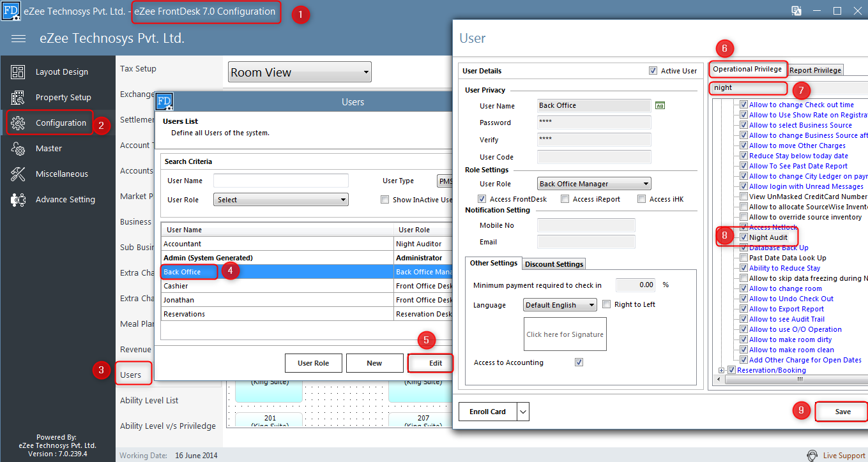The width and height of the screenshot is (868, 462).
Task: Open Users in configuration list
Action: click(x=131, y=375)
